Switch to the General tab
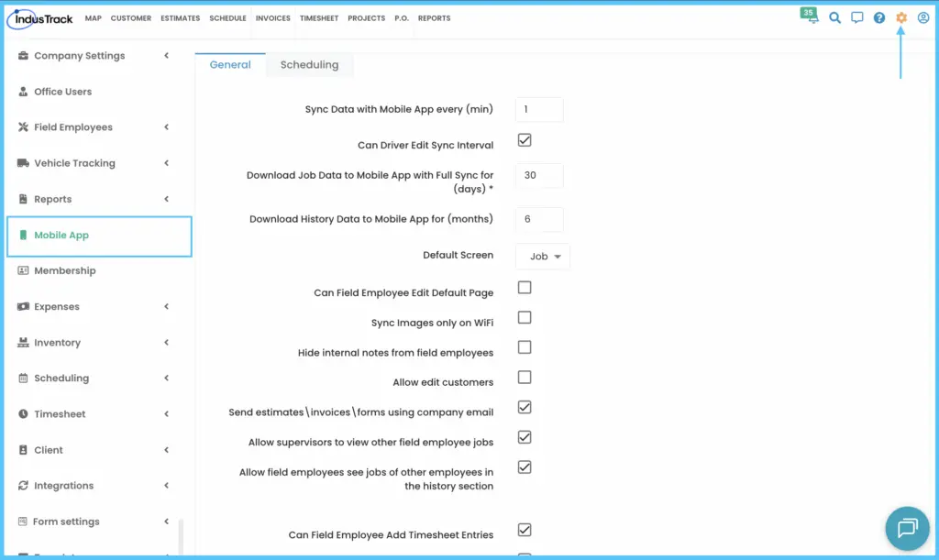This screenshot has width=939, height=560. tap(230, 64)
